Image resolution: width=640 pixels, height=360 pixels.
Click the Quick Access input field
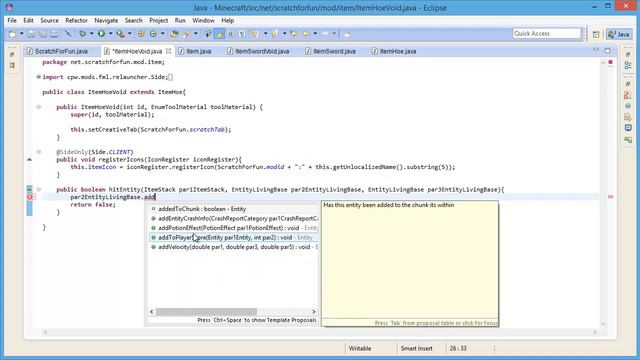tap(547, 33)
